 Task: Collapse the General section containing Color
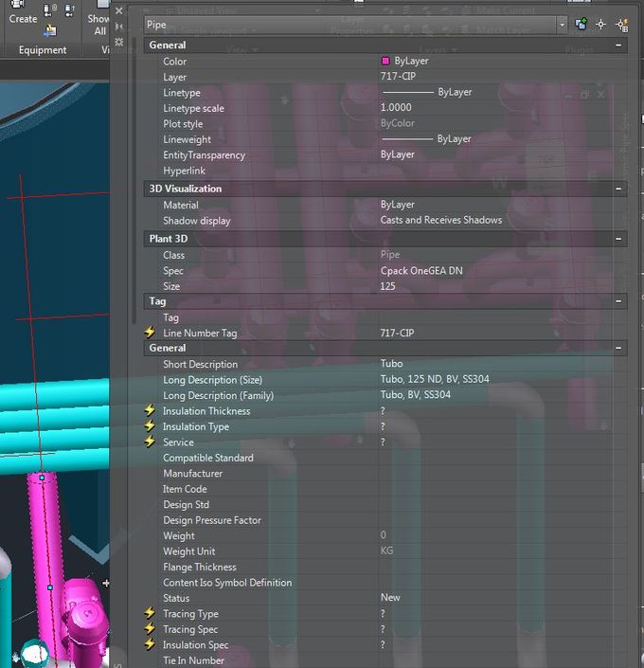(x=618, y=45)
